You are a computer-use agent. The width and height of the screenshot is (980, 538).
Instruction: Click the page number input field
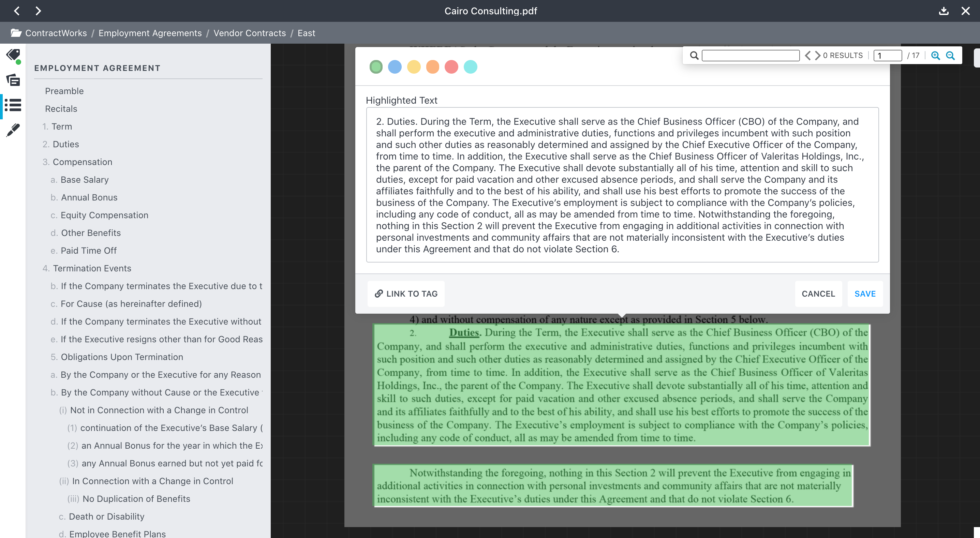[888, 56]
